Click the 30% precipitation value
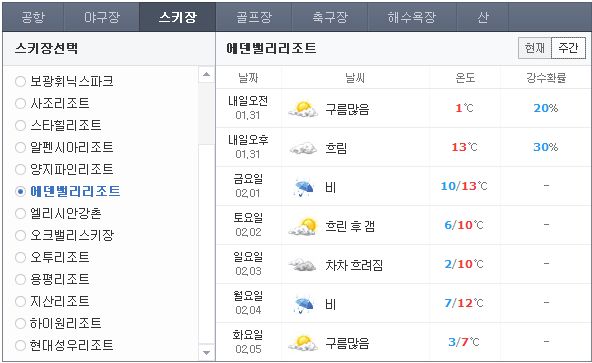Screen dimensions: 592x363 click(x=546, y=147)
